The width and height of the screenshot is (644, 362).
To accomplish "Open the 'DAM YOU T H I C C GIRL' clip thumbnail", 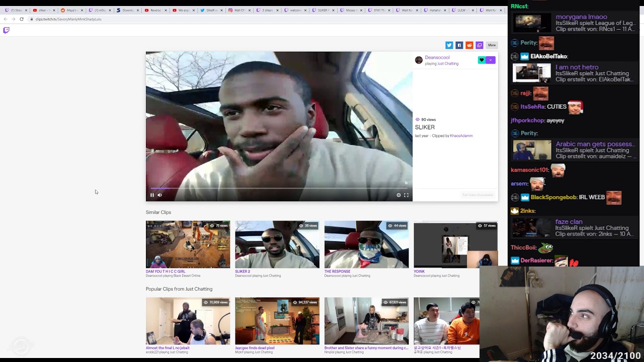I will pos(188,244).
